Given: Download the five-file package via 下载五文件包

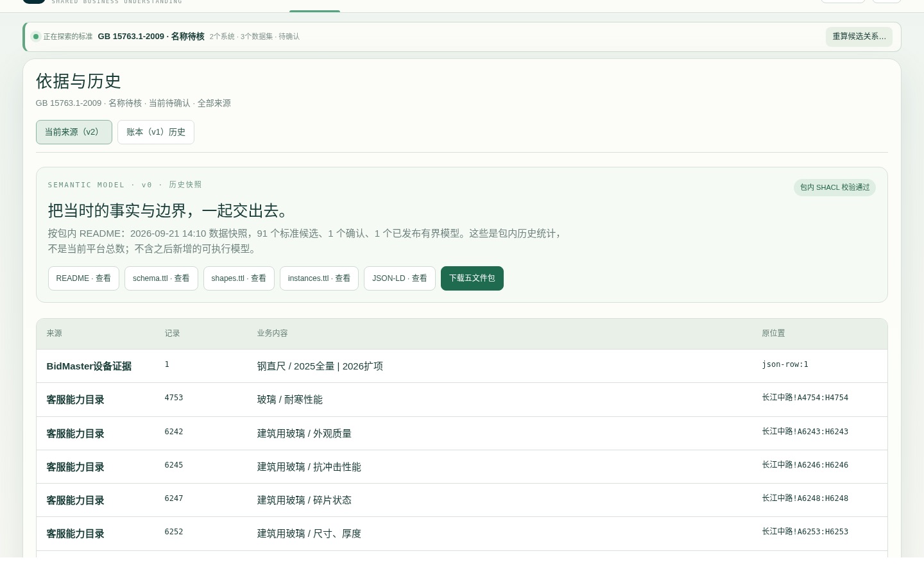Looking at the screenshot, I should (x=472, y=278).
